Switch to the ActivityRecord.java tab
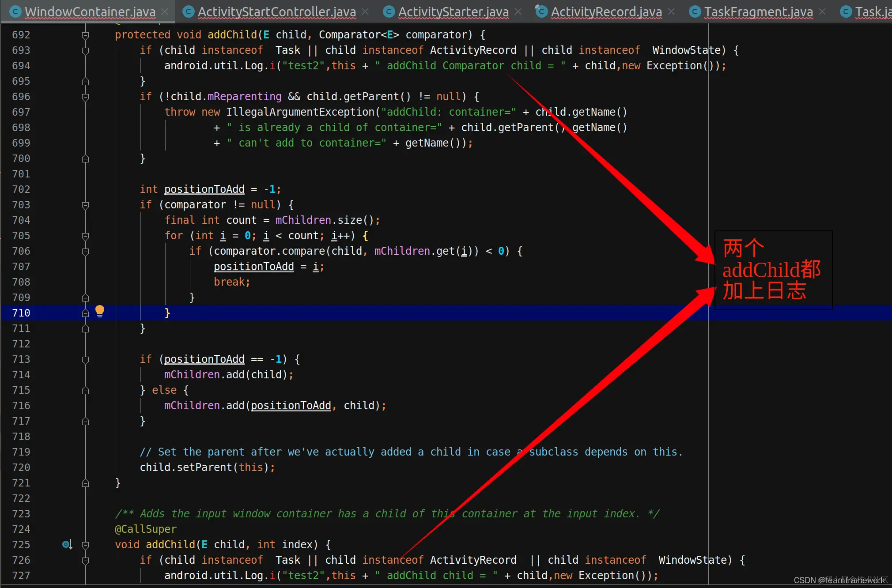This screenshot has width=892, height=588. 606,12
